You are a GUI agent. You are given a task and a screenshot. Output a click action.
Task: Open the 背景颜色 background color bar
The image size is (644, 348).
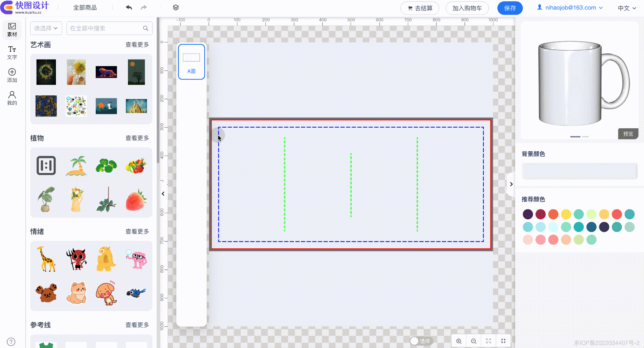[x=580, y=171]
